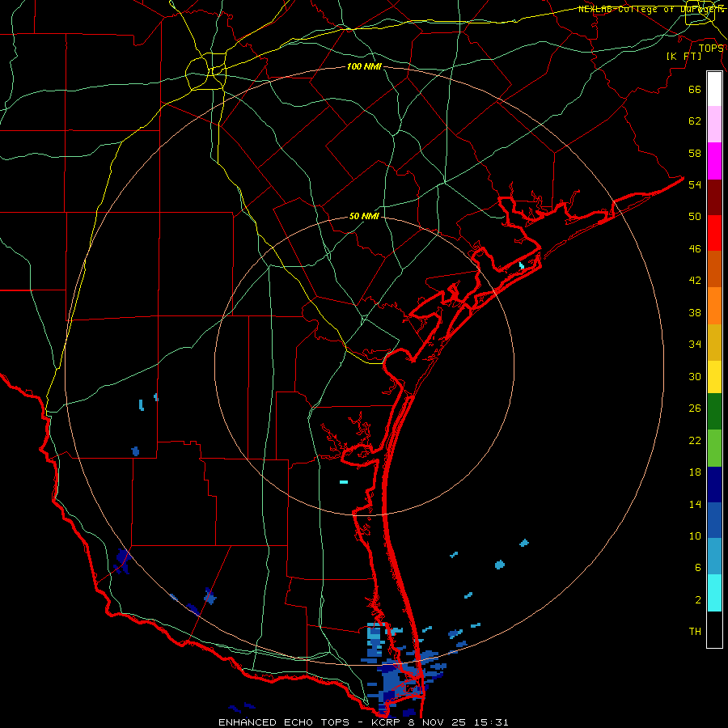
Task: Click the "TOPS" legend title
Action: pos(711,49)
